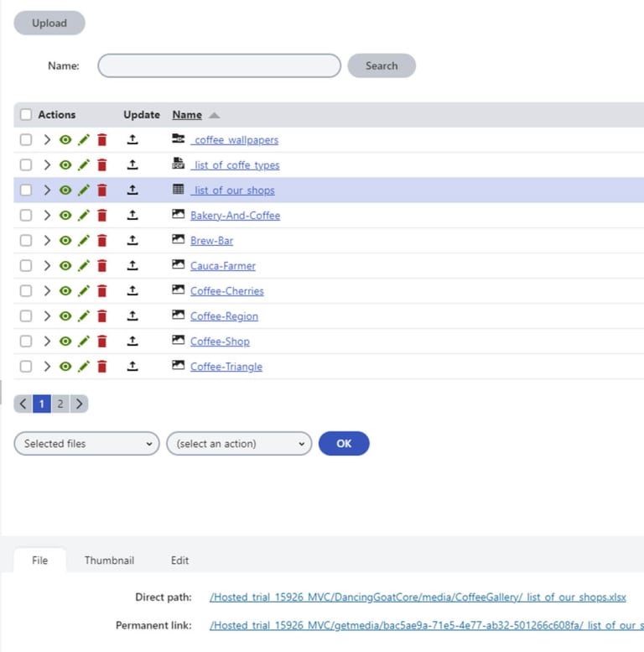Click the blue OK button
644x652 pixels.
click(x=344, y=444)
